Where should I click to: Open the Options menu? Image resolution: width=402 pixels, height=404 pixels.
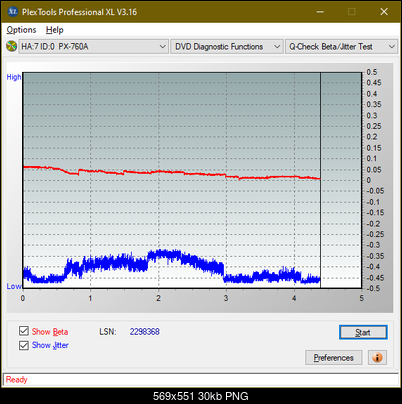tap(21, 30)
